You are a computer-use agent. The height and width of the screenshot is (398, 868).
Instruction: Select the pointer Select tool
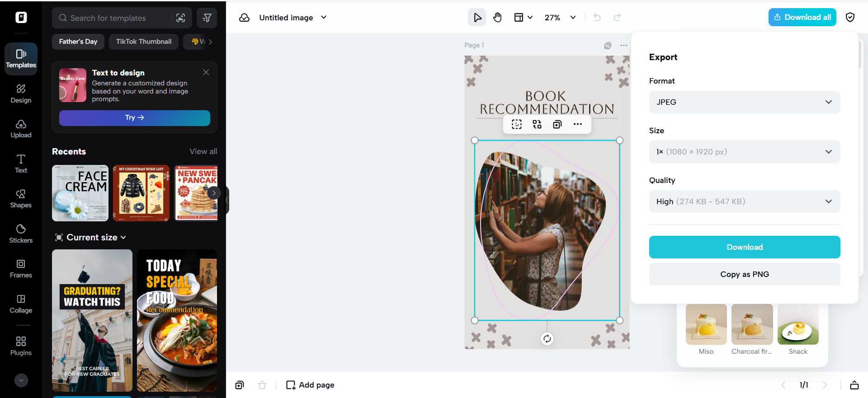[x=477, y=18]
